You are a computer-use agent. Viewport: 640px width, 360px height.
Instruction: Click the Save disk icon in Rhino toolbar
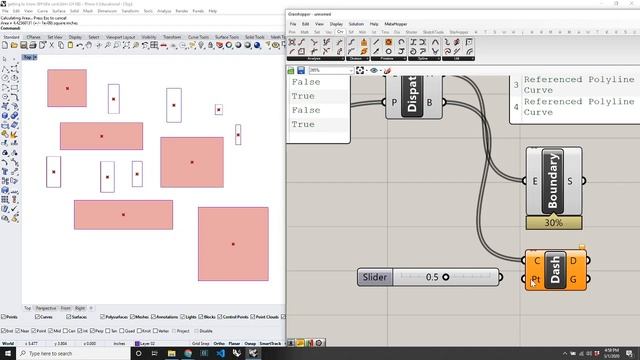click(x=24, y=45)
